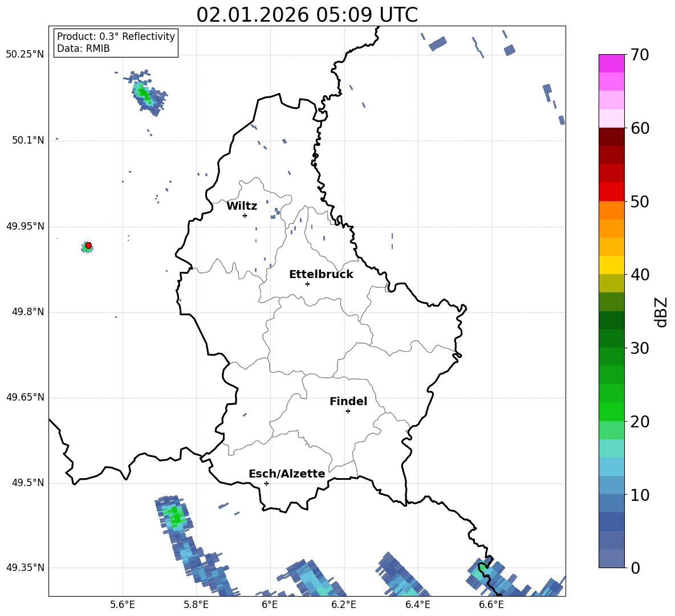Click the 6°E longitude label
675x616 pixels.
point(270,605)
